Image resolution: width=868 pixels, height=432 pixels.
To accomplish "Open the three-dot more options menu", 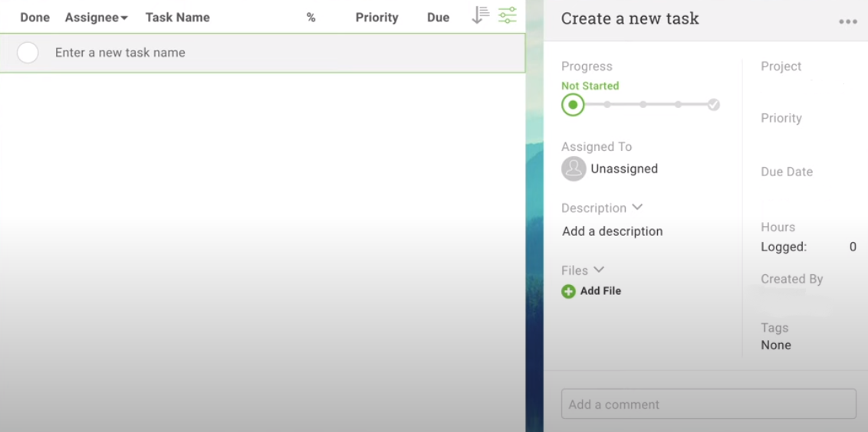I will pyautogui.click(x=847, y=21).
